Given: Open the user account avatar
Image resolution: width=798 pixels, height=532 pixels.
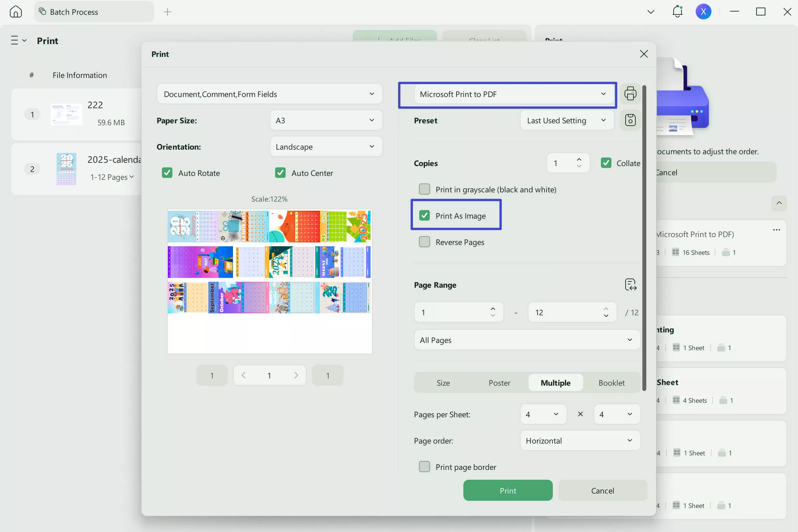Looking at the screenshot, I should tap(703, 12).
